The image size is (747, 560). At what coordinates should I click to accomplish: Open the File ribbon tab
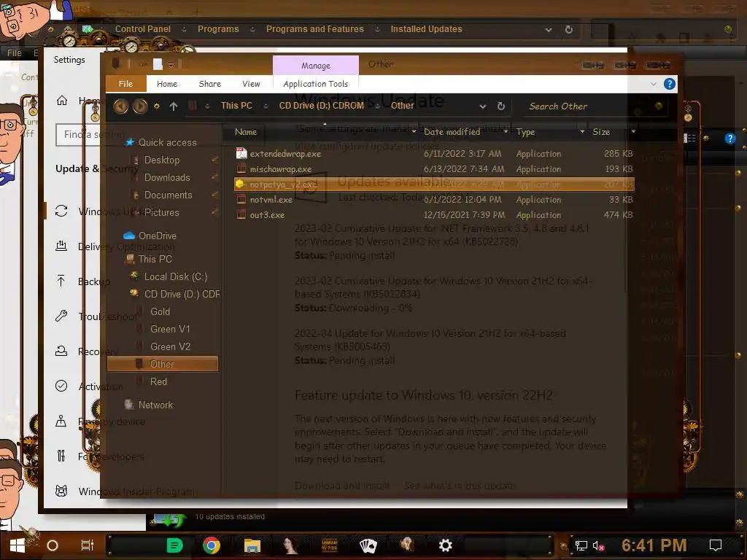pos(125,84)
